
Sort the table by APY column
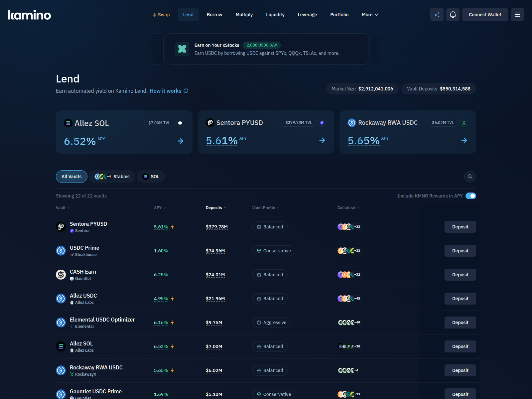pyautogui.click(x=160, y=207)
